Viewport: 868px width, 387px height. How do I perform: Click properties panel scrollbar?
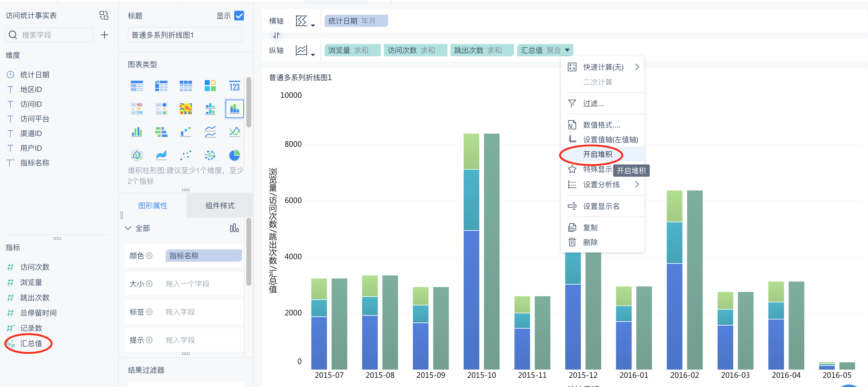(x=249, y=252)
